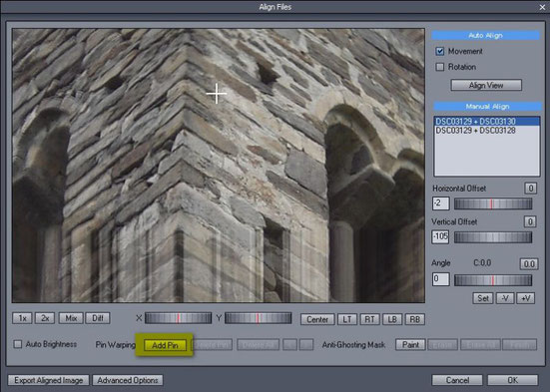550x392 pixels.
Task: Click the -V button
Action: coord(505,298)
